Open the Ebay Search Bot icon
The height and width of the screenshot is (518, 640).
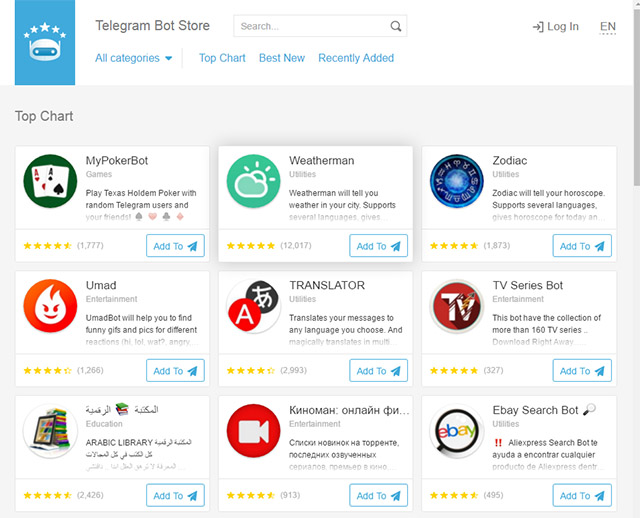tap(457, 431)
